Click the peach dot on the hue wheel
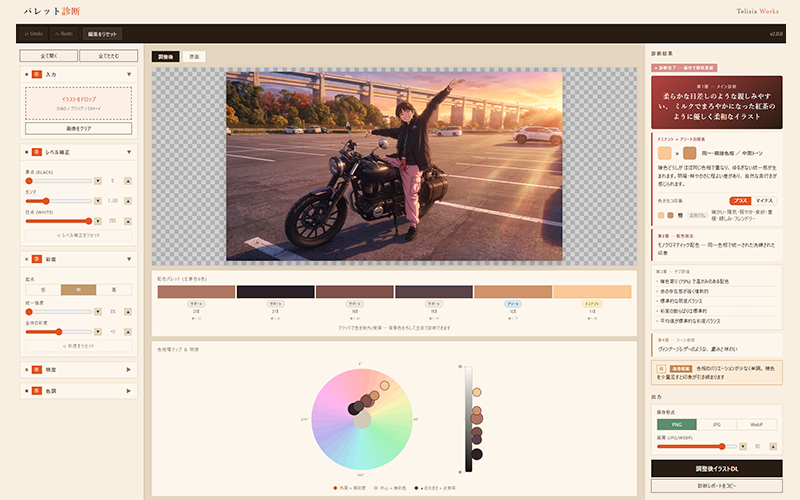The height and width of the screenshot is (500, 800). click(385, 386)
